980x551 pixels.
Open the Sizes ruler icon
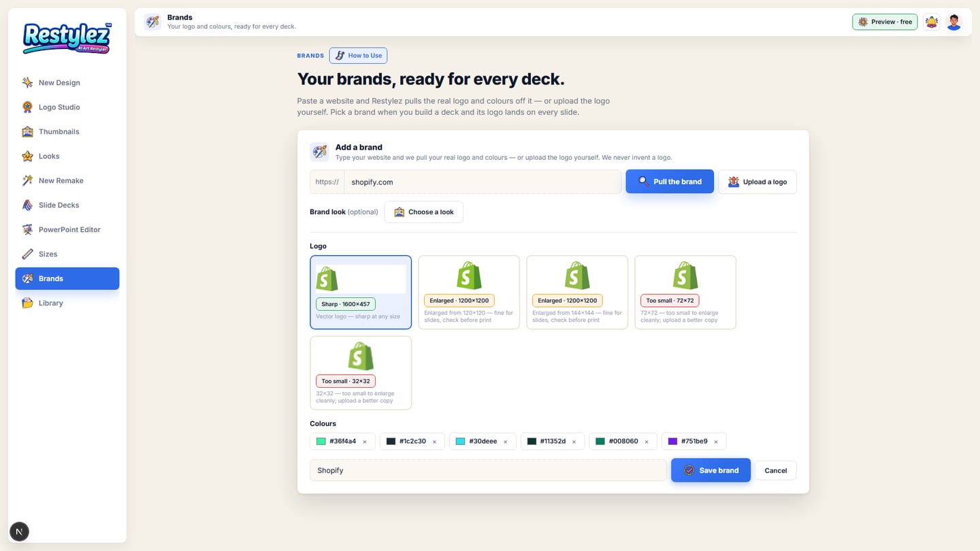tap(27, 254)
